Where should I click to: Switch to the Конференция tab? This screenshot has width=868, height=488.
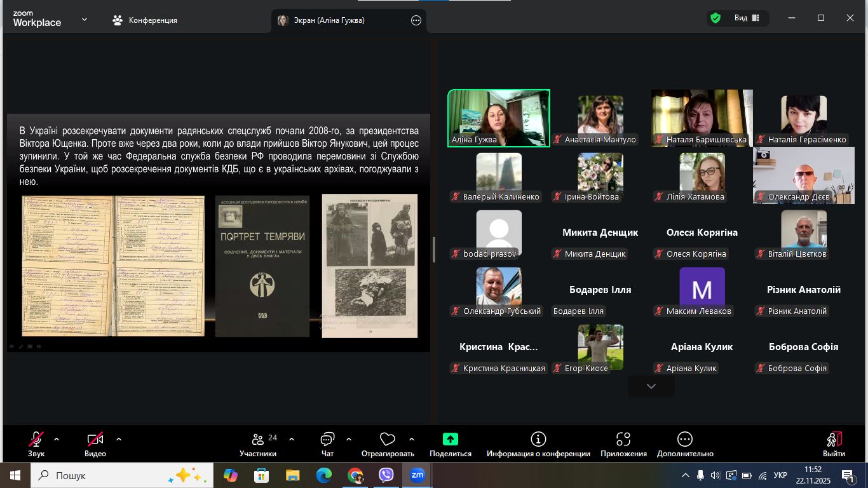click(x=145, y=20)
